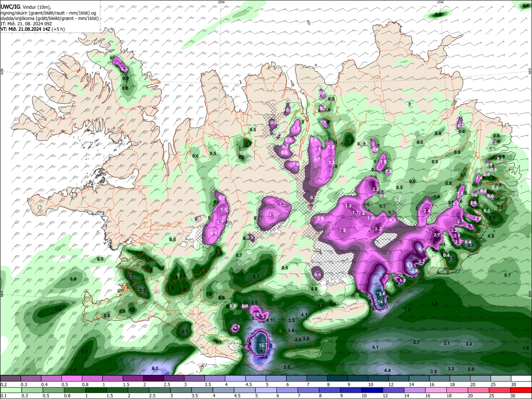Click the 'slydda/snjókoma (grátt/bleikt/grænt' legend line
Screen dimensions: 532x399
[x=49, y=18]
